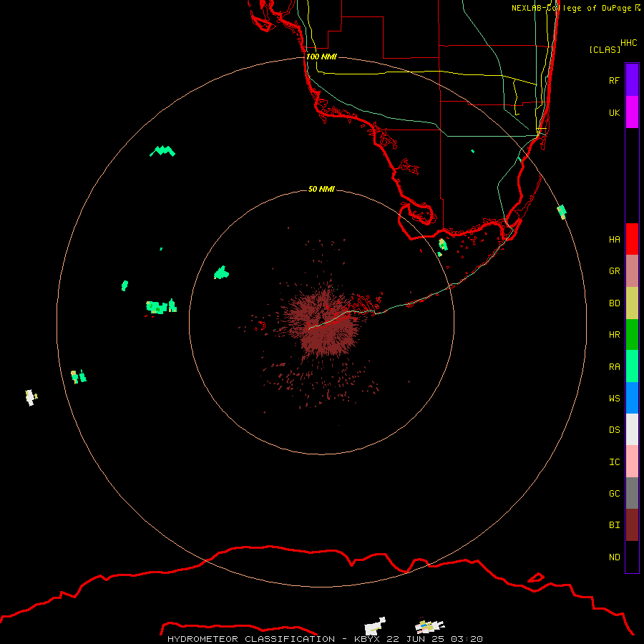Click the UK magenta legend swatch
This screenshot has height=644, width=644.
point(632,112)
